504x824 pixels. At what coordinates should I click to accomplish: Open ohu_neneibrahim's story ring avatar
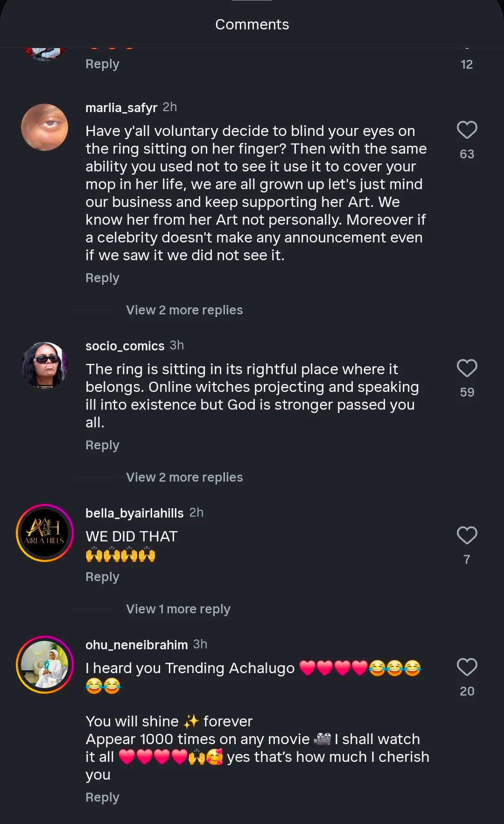click(x=45, y=665)
